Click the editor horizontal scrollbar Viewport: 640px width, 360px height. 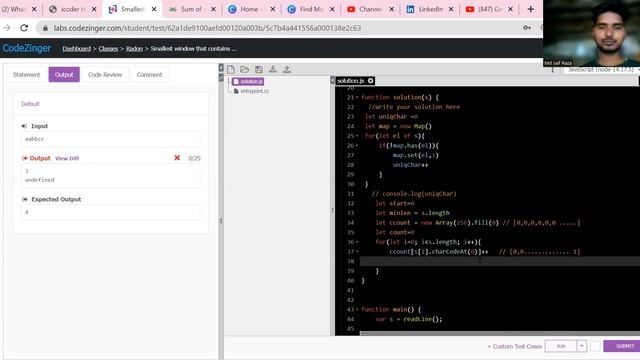click(500, 333)
